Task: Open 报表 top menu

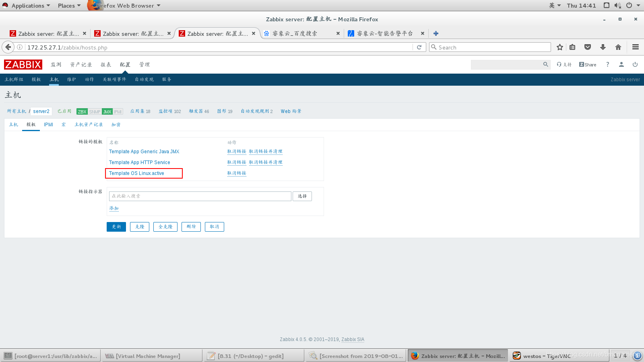Action: [x=106, y=64]
